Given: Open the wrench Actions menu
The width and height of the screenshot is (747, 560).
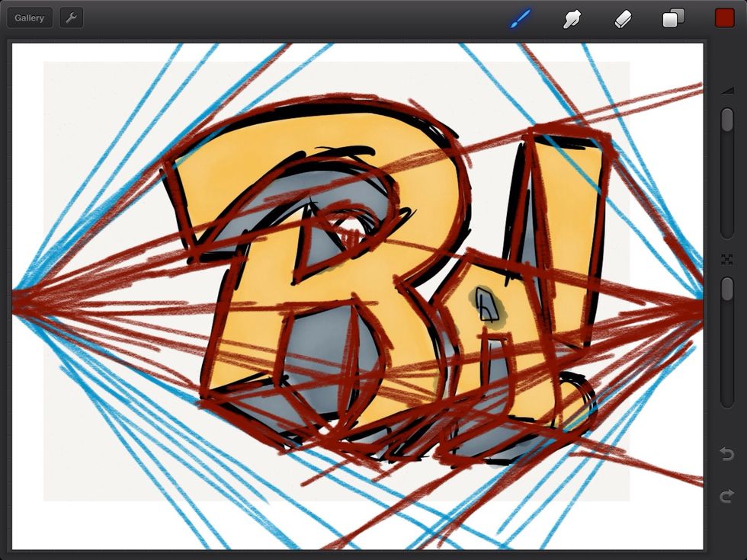Looking at the screenshot, I should tap(71, 18).
